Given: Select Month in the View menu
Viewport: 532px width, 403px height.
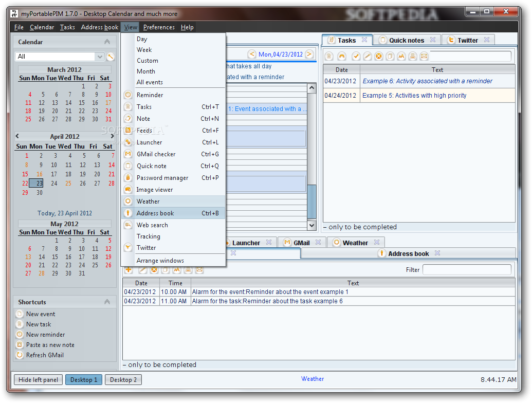Looking at the screenshot, I should 173,71.
